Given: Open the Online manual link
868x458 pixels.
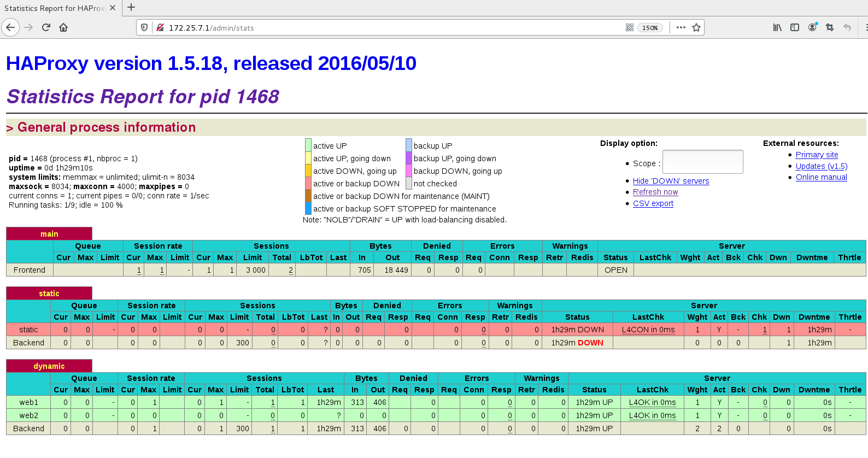Looking at the screenshot, I should 822,177.
